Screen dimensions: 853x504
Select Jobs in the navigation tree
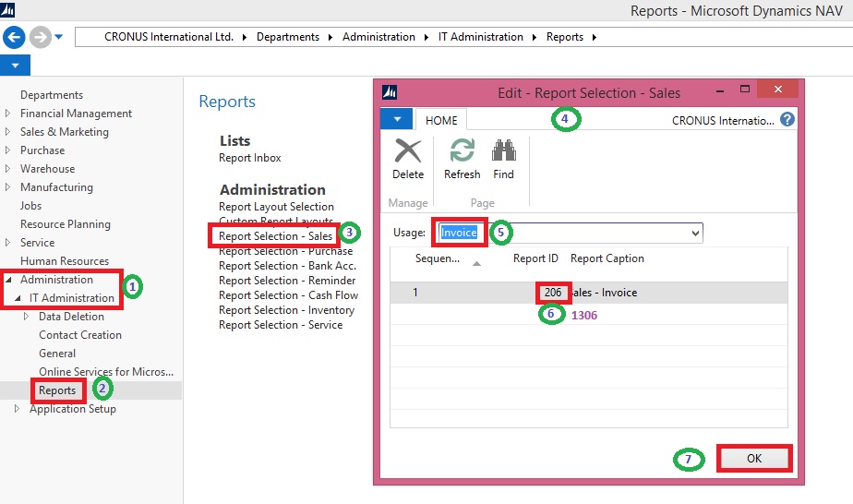coord(31,206)
